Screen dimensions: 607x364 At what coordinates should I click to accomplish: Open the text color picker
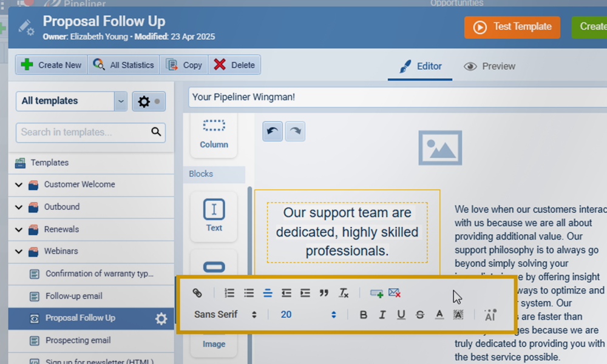(x=439, y=315)
